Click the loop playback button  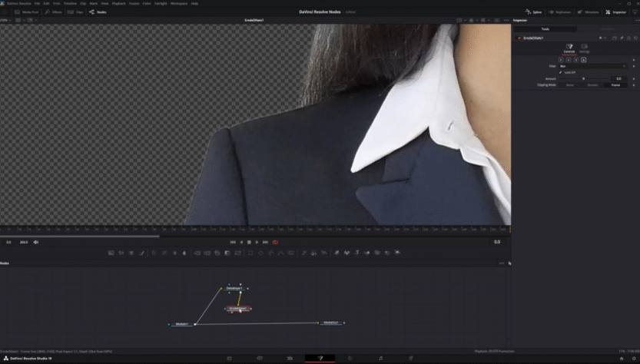coord(275,242)
